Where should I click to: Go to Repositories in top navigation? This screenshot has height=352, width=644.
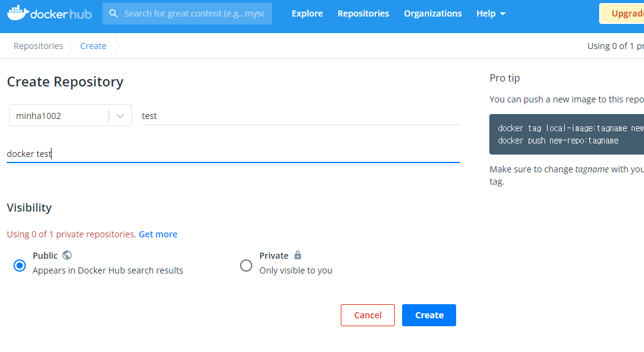(363, 13)
